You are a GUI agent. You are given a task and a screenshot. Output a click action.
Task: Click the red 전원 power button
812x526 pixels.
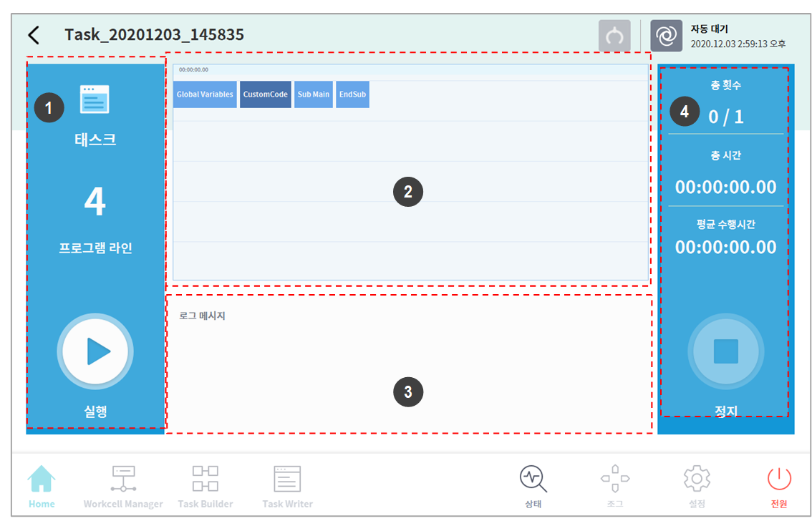[x=779, y=486]
